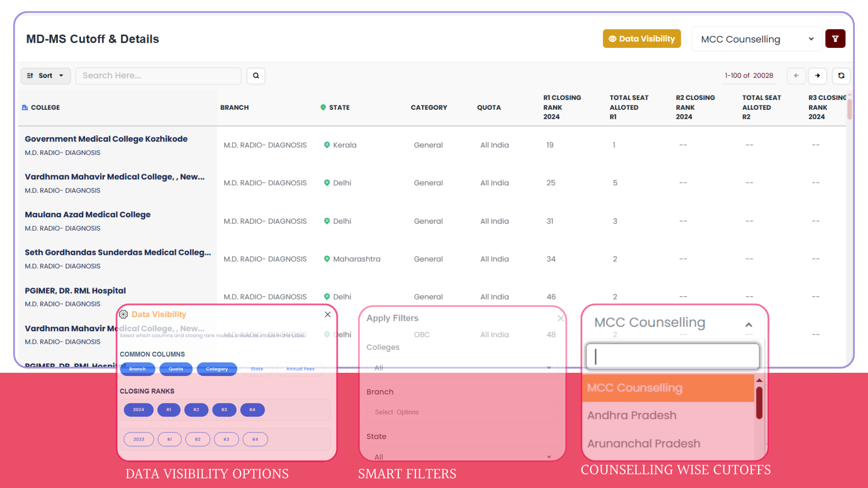Viewport: 868px width, 488px height.
Task: Go to next page with right arrow
Action: pyautogui.click(x=817, y=75)
